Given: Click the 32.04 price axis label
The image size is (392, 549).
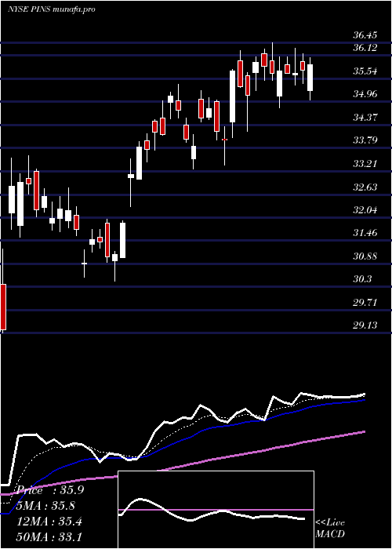Looking at the screenshot, I should point(365,210).
